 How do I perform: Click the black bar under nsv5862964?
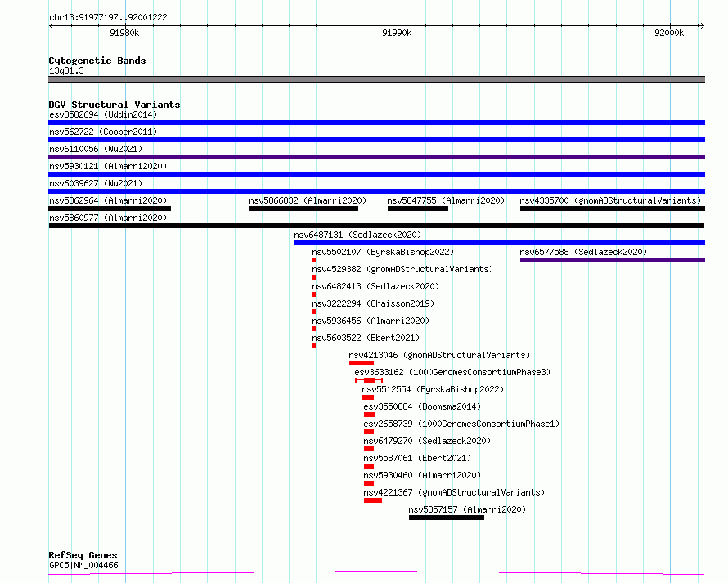click(110, 209)
